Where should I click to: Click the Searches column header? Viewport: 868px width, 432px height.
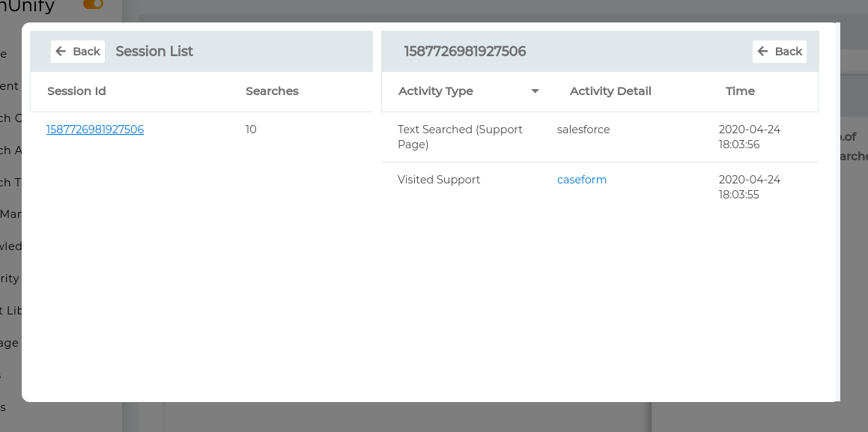coord(272,91)
